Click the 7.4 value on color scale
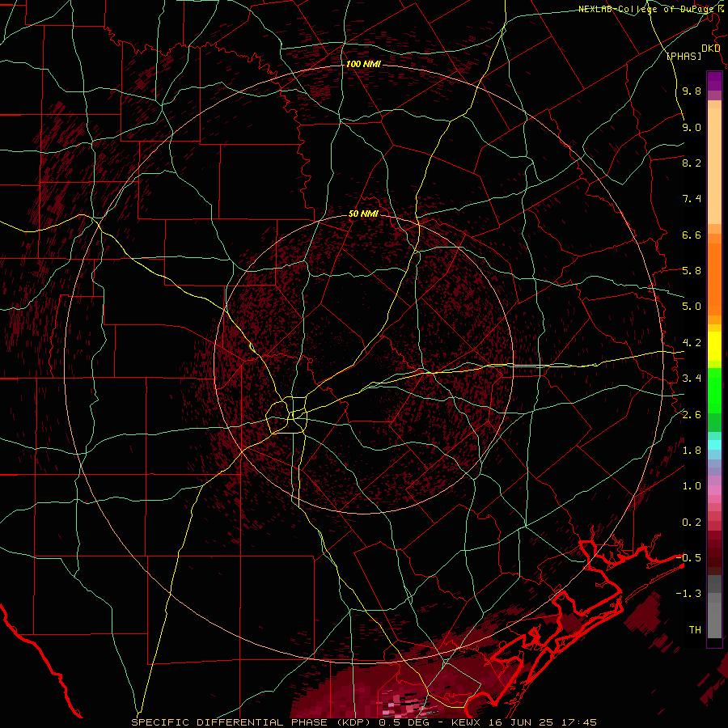This screenshot has width=728, height=728. (x=692, y=199)
